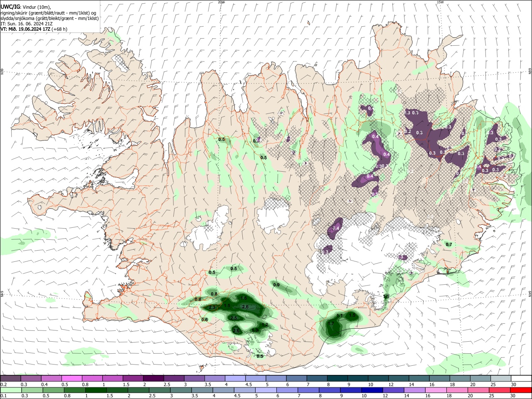Choose the medium green 0.5 swatch in rain scale

tap(53, 390)
